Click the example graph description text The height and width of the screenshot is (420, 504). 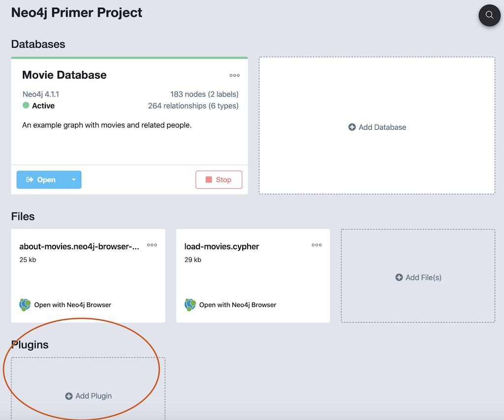pos(107,125)
